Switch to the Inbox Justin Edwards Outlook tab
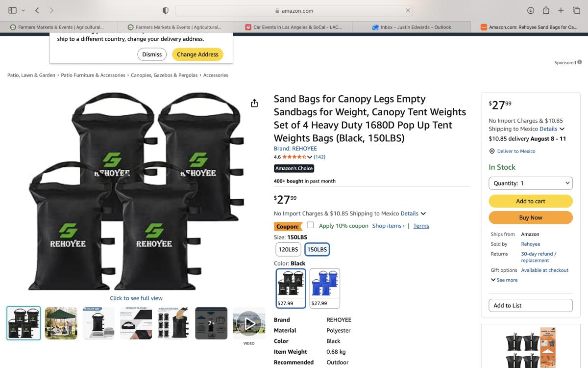Screen dimensions: 588x368 coord(412,27)
